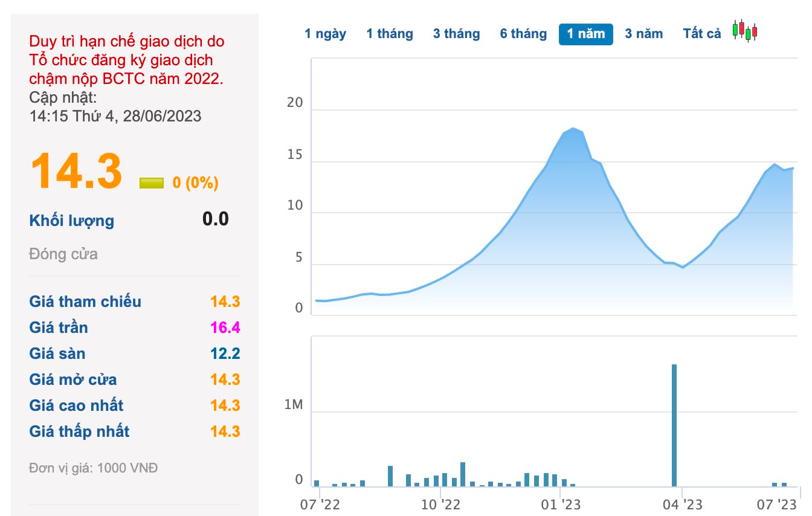The image size is (812, 516).
Task: Click the price chart peak near 01 '23
Action: [x=573, y=128]
